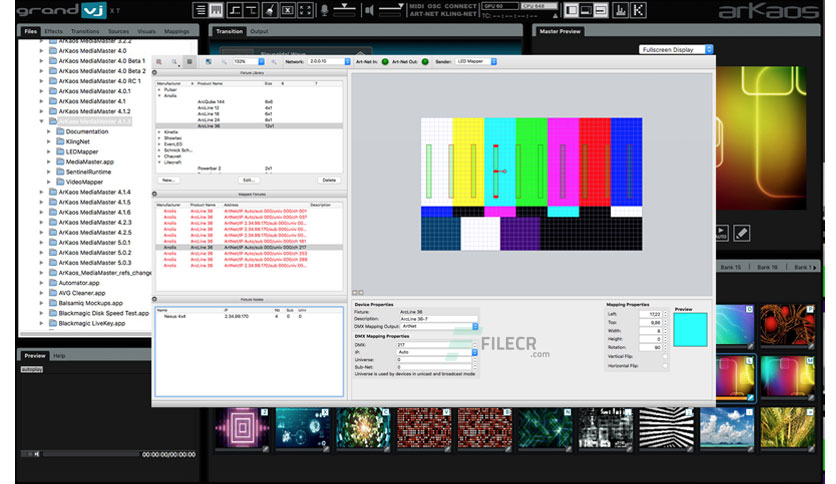Open the Fullscreen Display dropdown
This screenshot has width=836, height=484.
[676, 50]
